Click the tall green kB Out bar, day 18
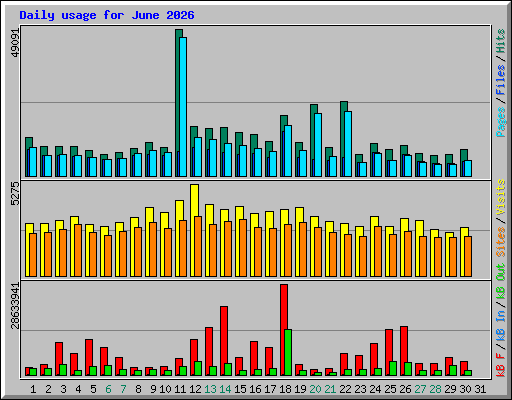This screenshot has height=400, width=512. point(288,353)
